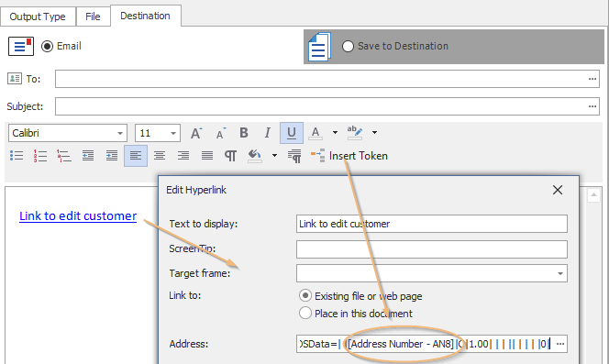This screenshot has height=364, width=609.
Task: Open address book icon next to To
Action: [15, 79]
